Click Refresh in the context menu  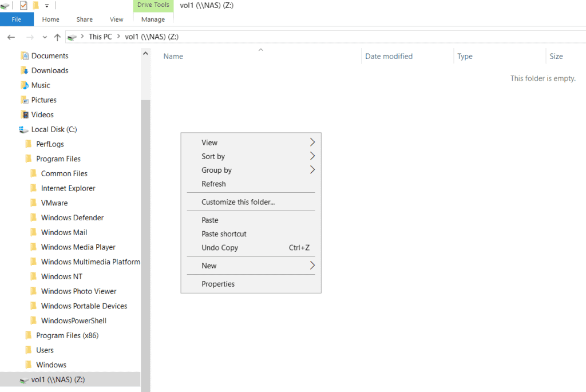click(x=213, y=183)
